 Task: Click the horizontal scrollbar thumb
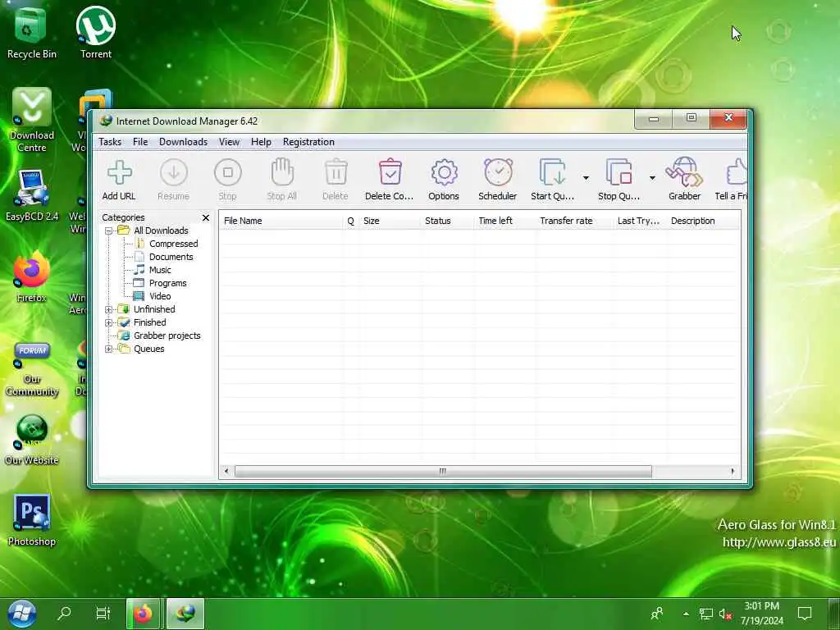443,472
